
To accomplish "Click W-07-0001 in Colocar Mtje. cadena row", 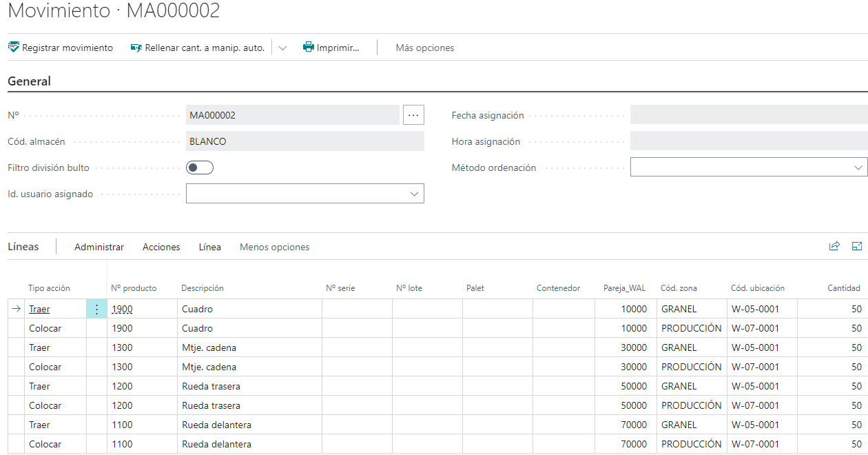I will [755, 367].
